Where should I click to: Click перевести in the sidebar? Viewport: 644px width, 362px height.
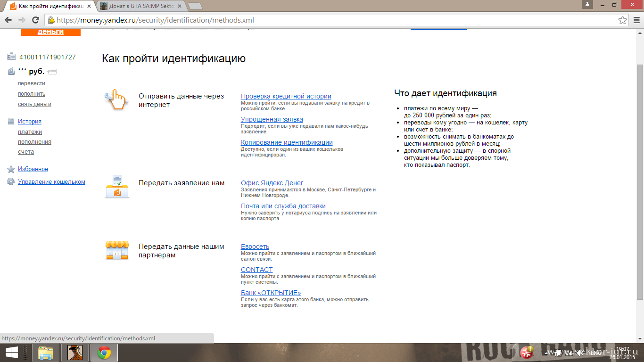tap(32, 83)
